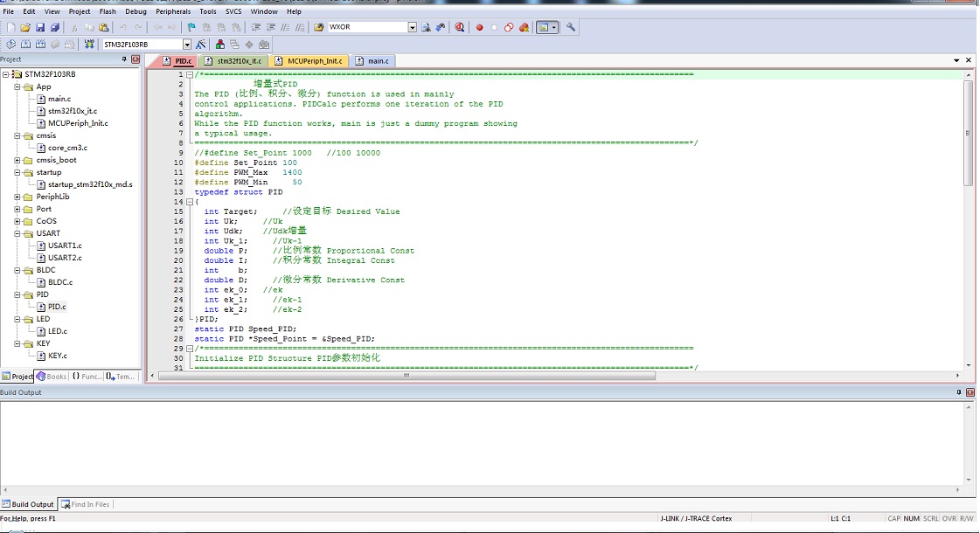Toggle the bookmark flag icon
The height and width of the screenshot is (533, 980).
pyautogui.click(x=191, y=28)
